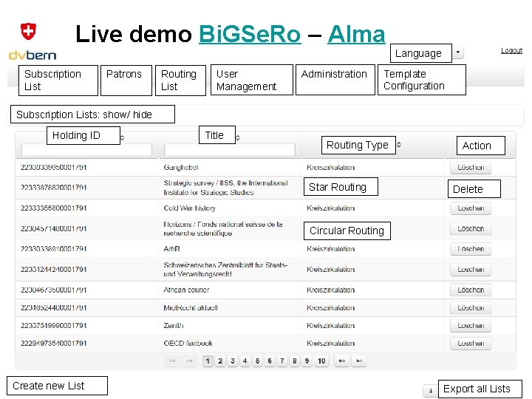Select the African courier title cell
Screen dimensions: 532x399
[x=186, y=290]
